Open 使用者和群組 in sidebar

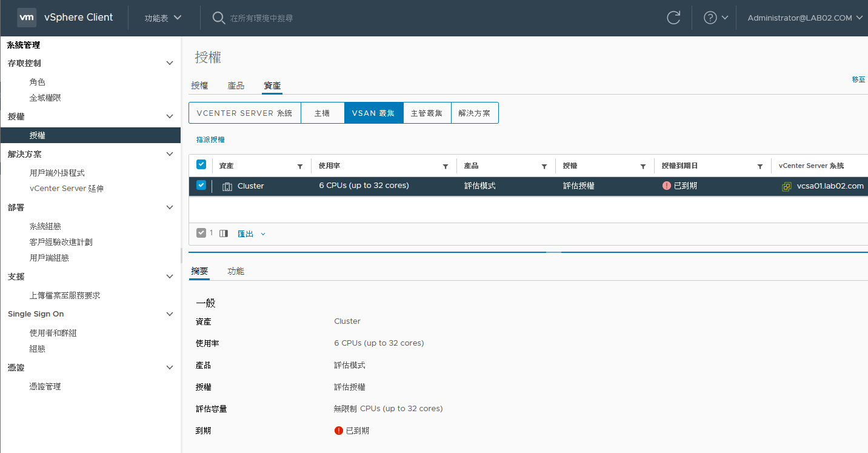[53, 333]
